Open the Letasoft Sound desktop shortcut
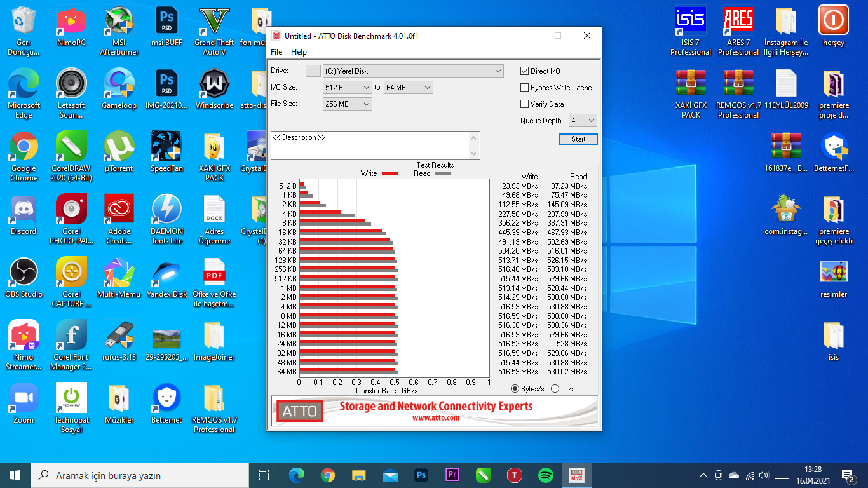 click(71, 93)
